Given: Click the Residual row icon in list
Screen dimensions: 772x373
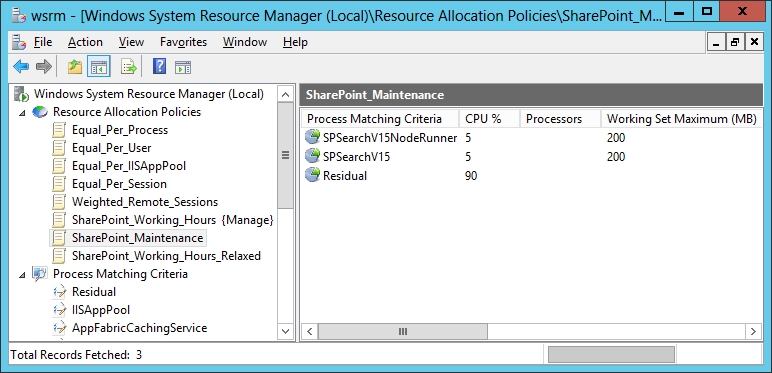Looking at the screenshot, I should click(312, 175).
